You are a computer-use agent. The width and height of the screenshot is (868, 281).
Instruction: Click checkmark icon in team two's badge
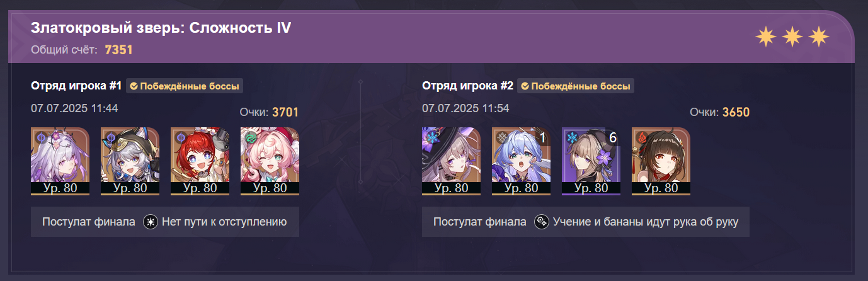(525, 86)
